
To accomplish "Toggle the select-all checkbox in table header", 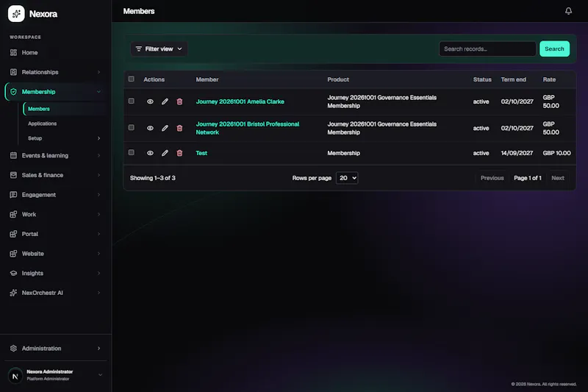I will pos(132,79).
